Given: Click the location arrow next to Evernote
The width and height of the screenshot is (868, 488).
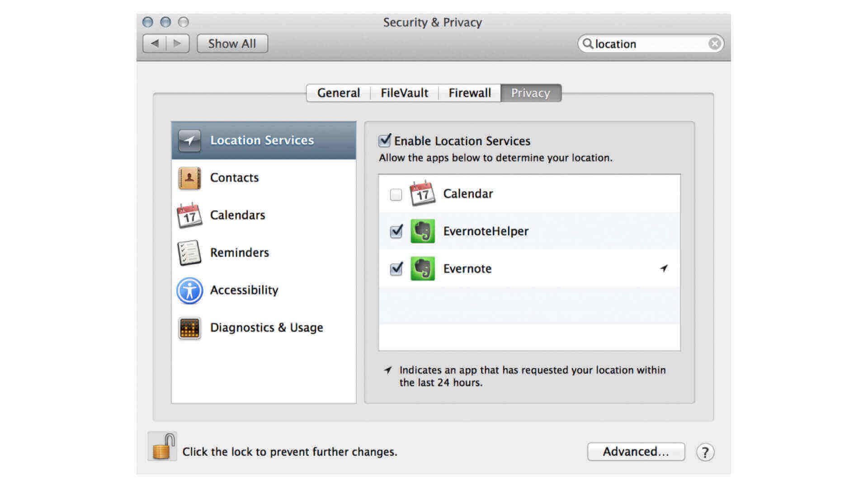Looking at the screenshot, I should point(664,268).
